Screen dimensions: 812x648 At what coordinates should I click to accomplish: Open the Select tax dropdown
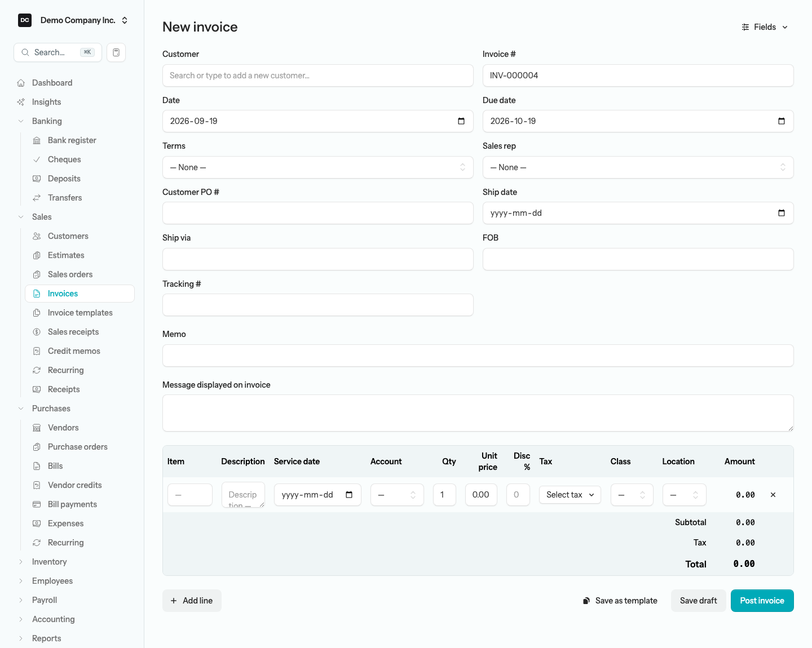tap(570, 495)
